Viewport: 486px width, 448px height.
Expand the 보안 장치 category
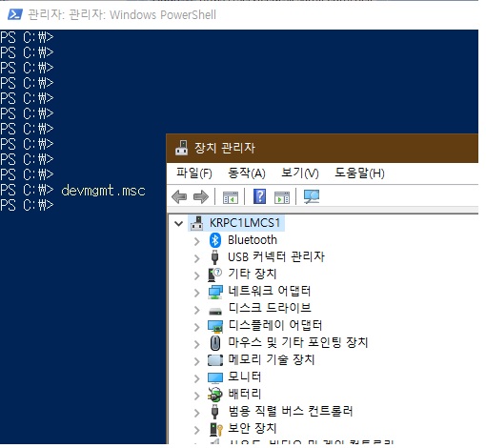click(x=197, y=430)
